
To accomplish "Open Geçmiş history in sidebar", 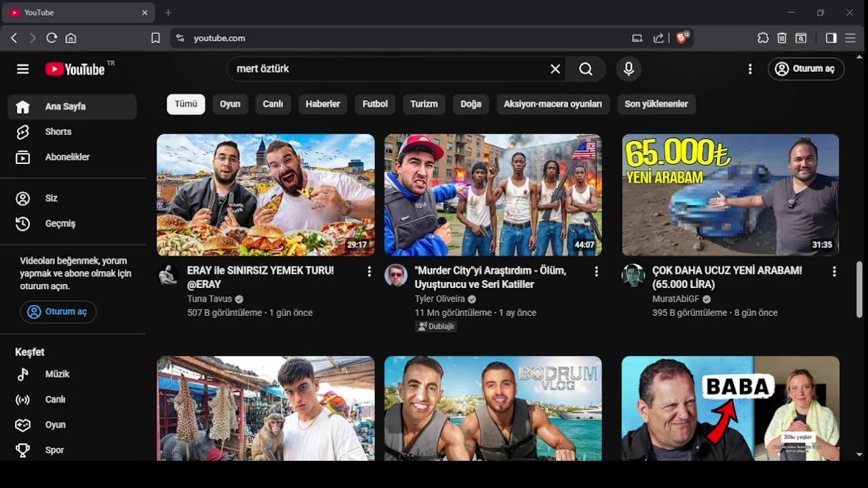I will click(x=73, y=223).
